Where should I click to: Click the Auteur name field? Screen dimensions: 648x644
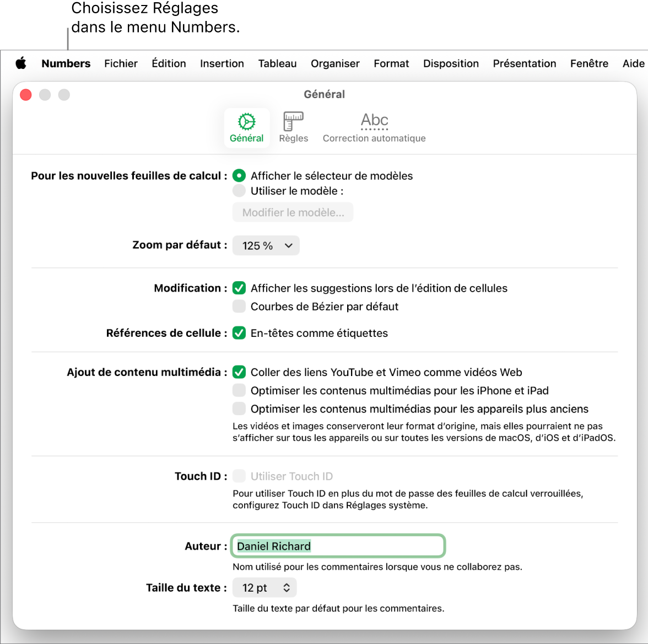pos(338,546)
